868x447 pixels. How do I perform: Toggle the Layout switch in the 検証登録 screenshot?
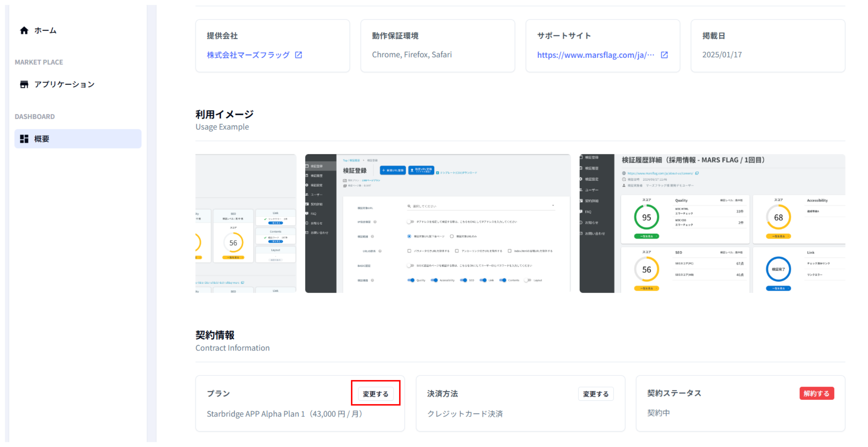coord(528,280)
